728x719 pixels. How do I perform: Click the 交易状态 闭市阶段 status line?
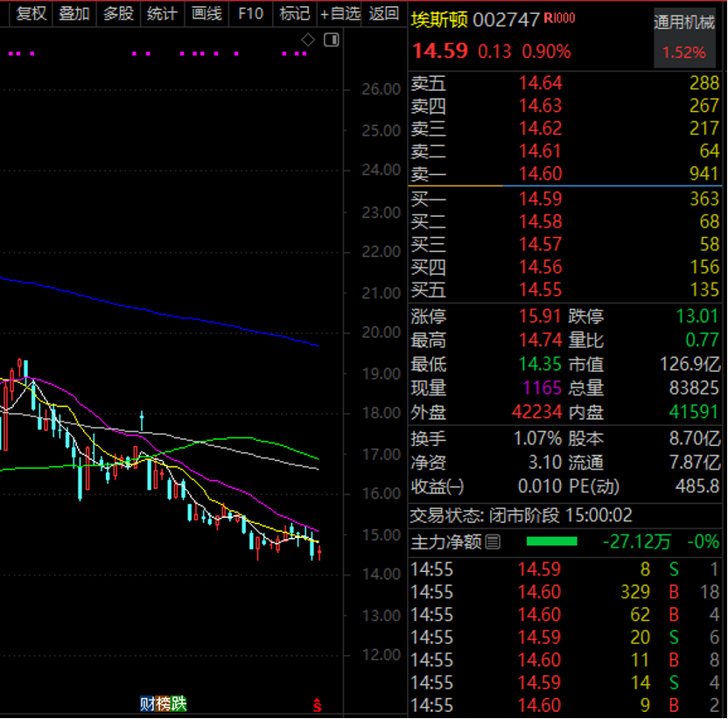[521, 516]
